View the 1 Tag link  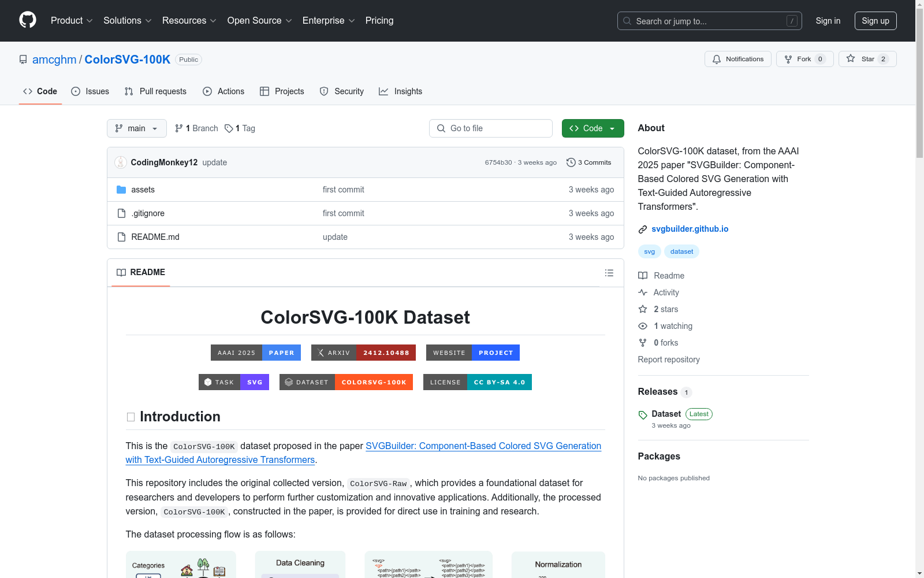click(240, 128)
